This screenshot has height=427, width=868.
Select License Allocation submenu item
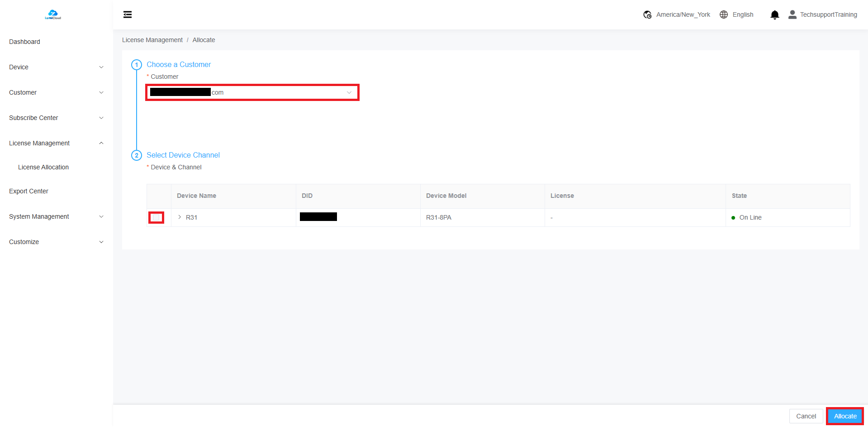click(43, 167)
